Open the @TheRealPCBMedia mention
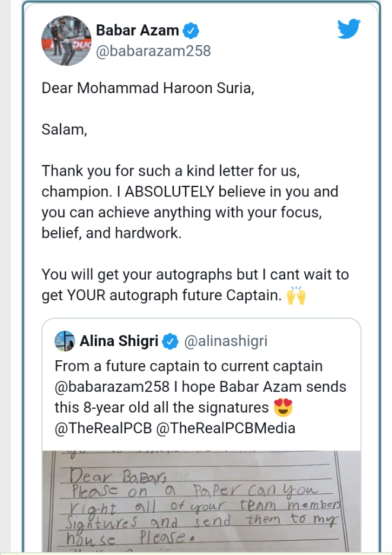 tap(225, 428)
